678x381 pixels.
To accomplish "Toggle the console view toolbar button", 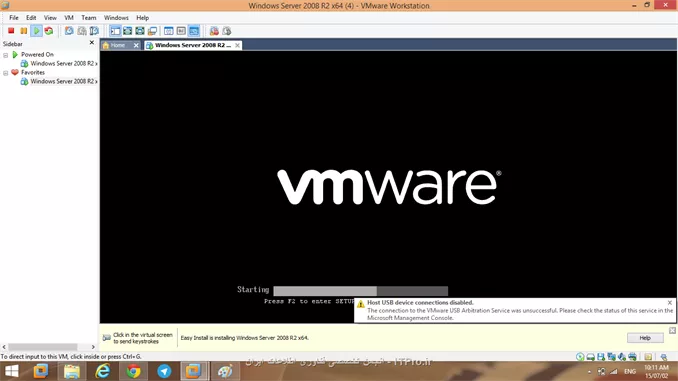I will (194, 31).
